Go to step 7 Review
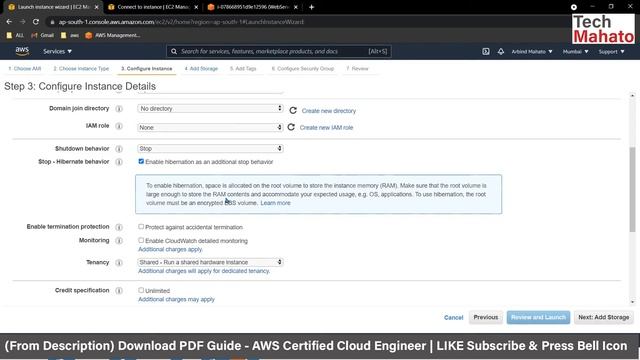The height and width of the screenshot is (360, 640). pos(358,69)
